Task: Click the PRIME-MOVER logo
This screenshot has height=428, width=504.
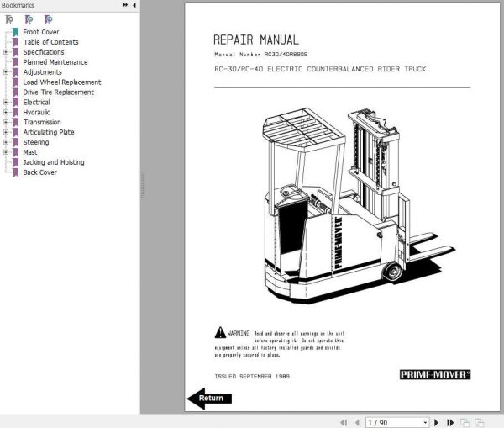Action: (x=435, y=374)
